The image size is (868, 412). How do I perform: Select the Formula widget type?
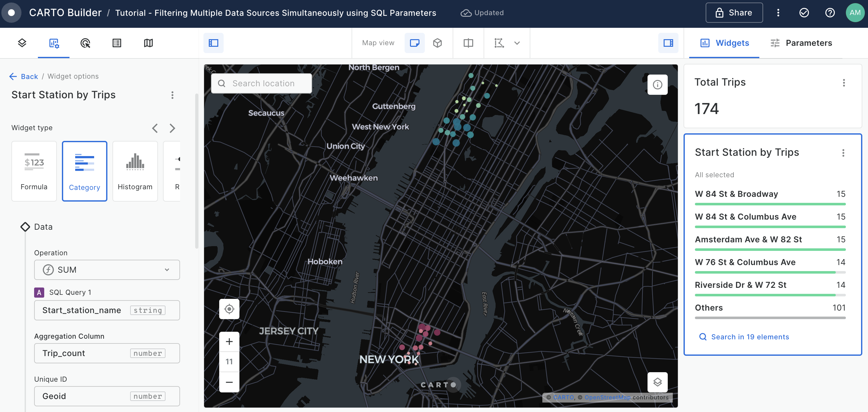pyautogui.click(x=34, y=171)
